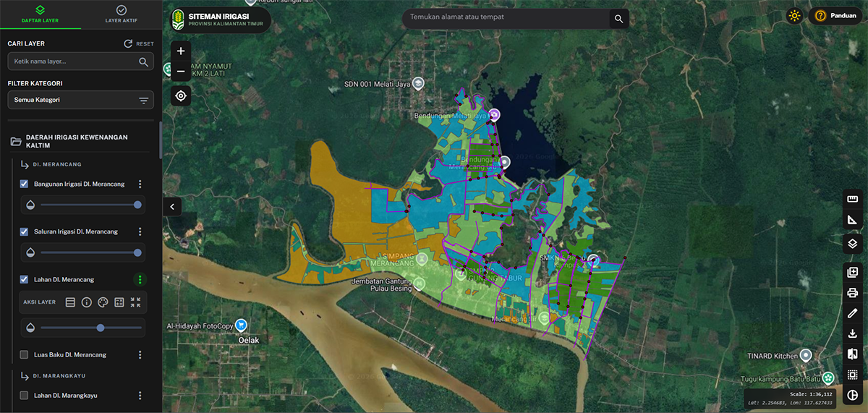Click the Lahan layer opacity slider handle
Image resolution: width=868 pixels, height=413 pixels.
[101, 328]
